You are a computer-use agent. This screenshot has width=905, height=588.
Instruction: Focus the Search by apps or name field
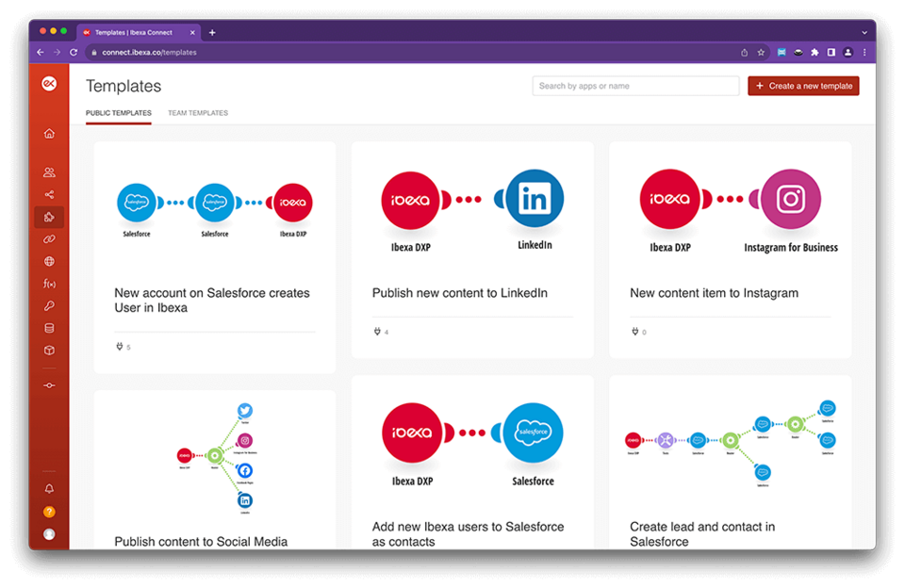pos(635,86)
